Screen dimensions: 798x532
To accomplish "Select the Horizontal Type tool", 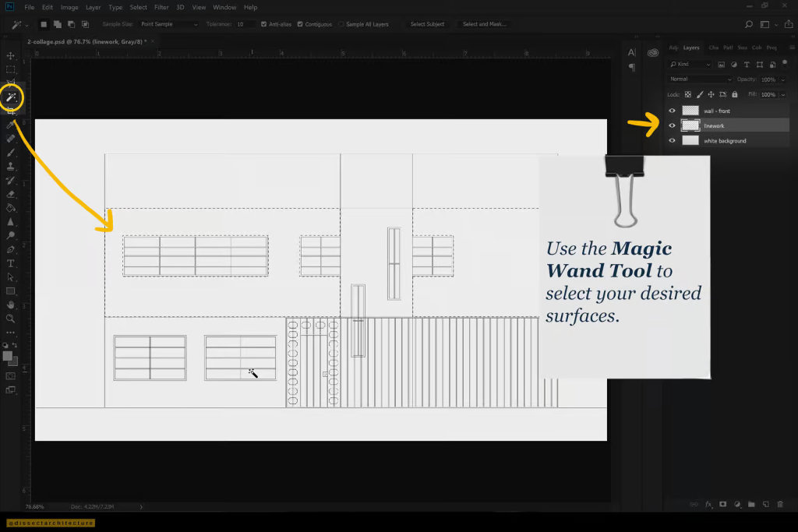I will pos(10,263).
